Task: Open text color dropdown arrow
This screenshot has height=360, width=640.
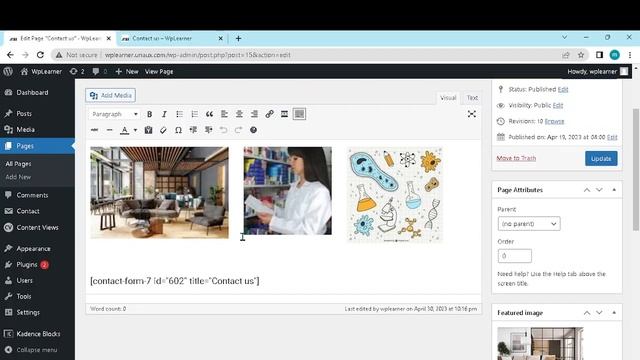Action: point(135,130)
